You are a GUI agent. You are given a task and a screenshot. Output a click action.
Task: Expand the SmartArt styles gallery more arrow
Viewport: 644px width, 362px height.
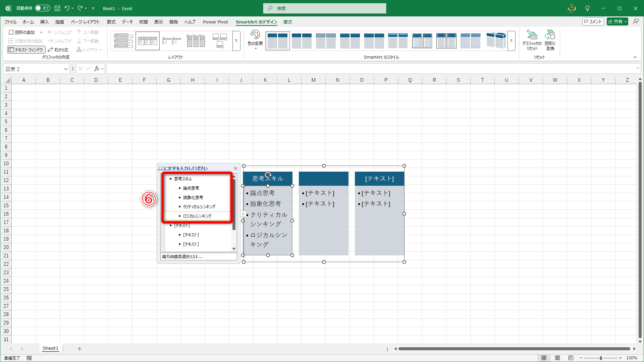(x=511, y=41)
